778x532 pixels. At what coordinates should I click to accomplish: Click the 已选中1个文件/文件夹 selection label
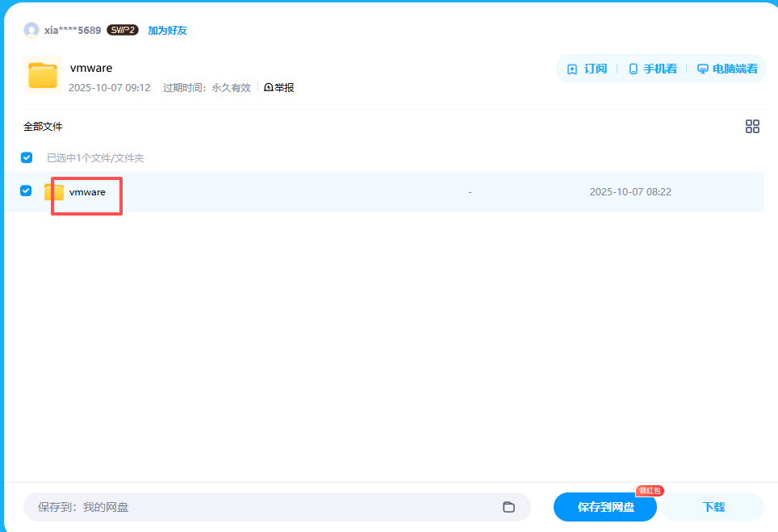97,157
